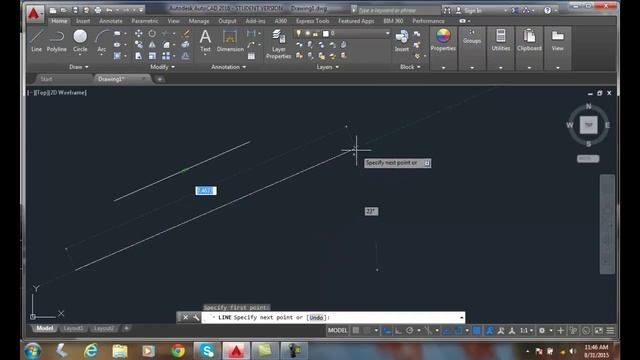Toggle dynamic input in status bar
The height and width of the screenshot is (360, 640).
click(387, 331)
